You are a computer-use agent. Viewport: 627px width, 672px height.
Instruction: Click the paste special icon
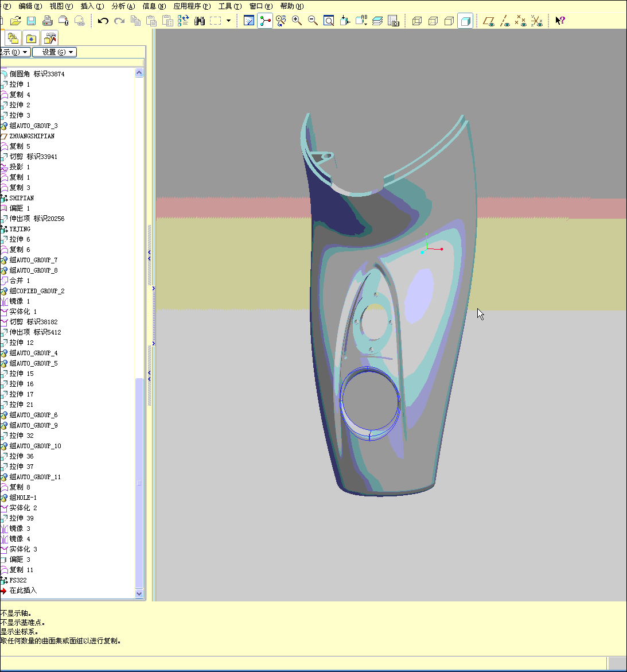[x=168, y=21]
